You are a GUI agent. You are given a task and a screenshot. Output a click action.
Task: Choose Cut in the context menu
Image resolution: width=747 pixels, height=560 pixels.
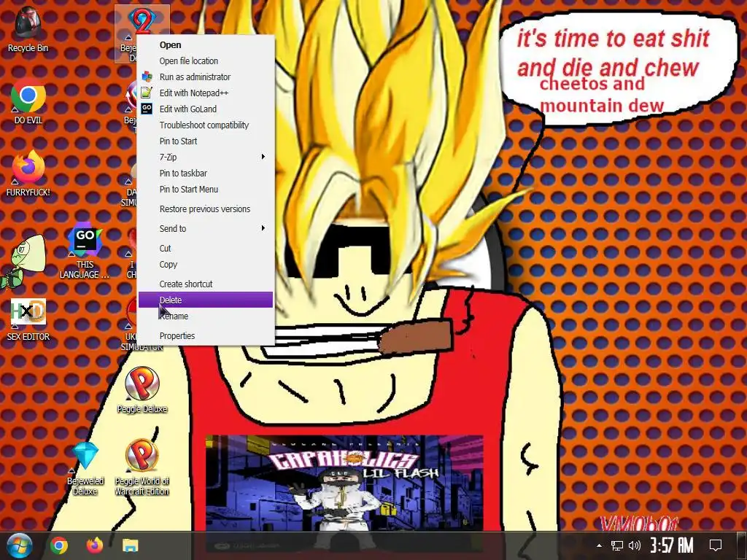pyautogui.click(x=205, y=248)
